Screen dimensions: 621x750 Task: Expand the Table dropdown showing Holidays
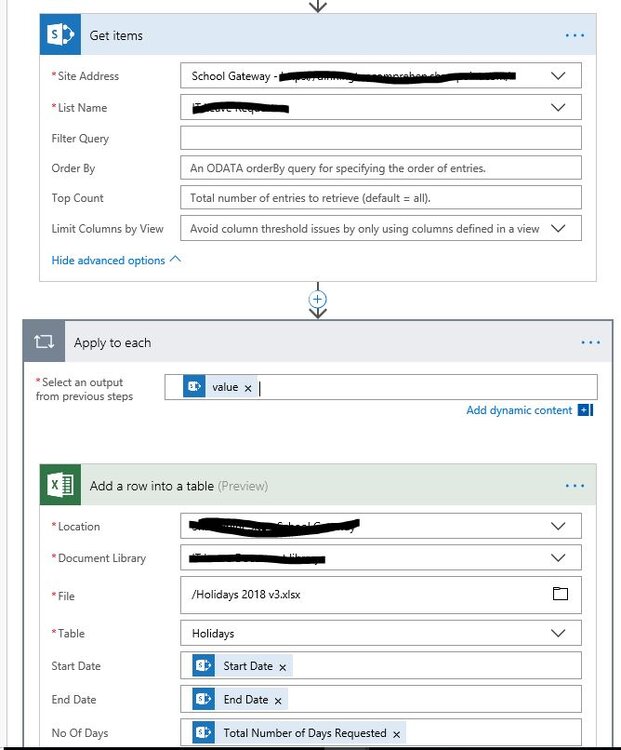point(558,633)
